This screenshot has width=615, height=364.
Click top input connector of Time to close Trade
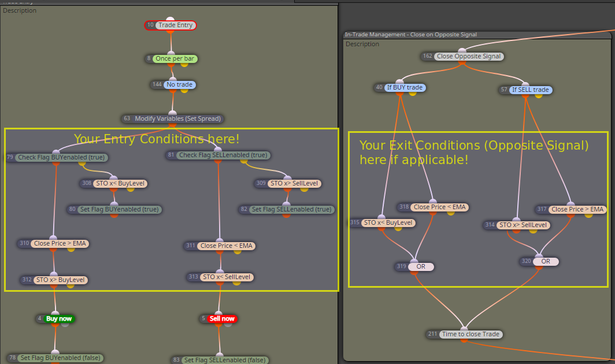464,329
